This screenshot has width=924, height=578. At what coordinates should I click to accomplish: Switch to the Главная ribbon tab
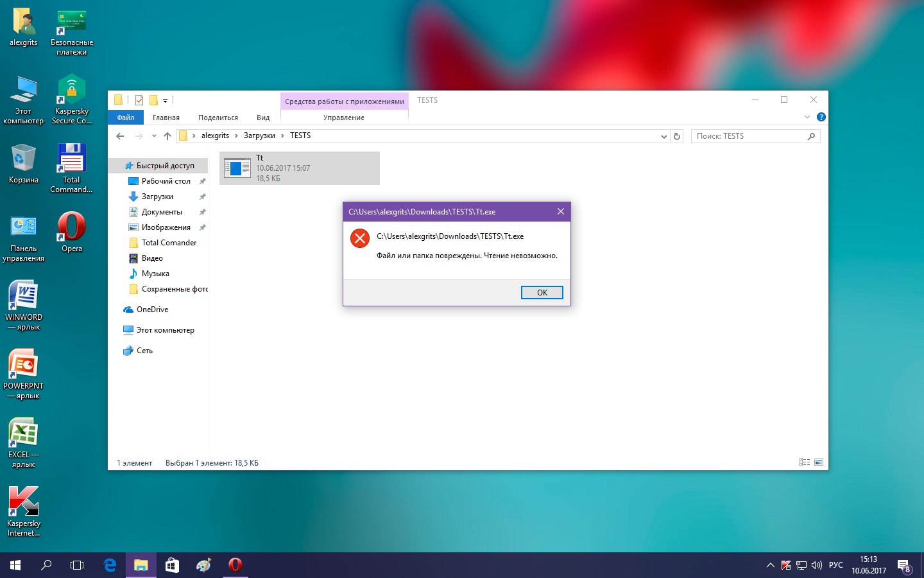click(x=166, y=118)
